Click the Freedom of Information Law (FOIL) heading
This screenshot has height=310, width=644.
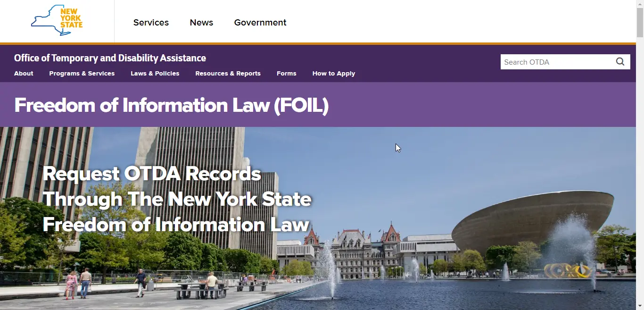click(172, 105)
